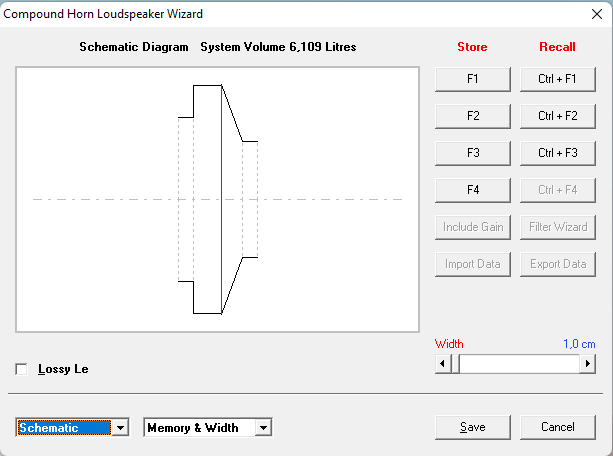The width and height of the screenshot is (613, 456).
Task: Cancel the wizard dialog
Action: coord(557,427)
